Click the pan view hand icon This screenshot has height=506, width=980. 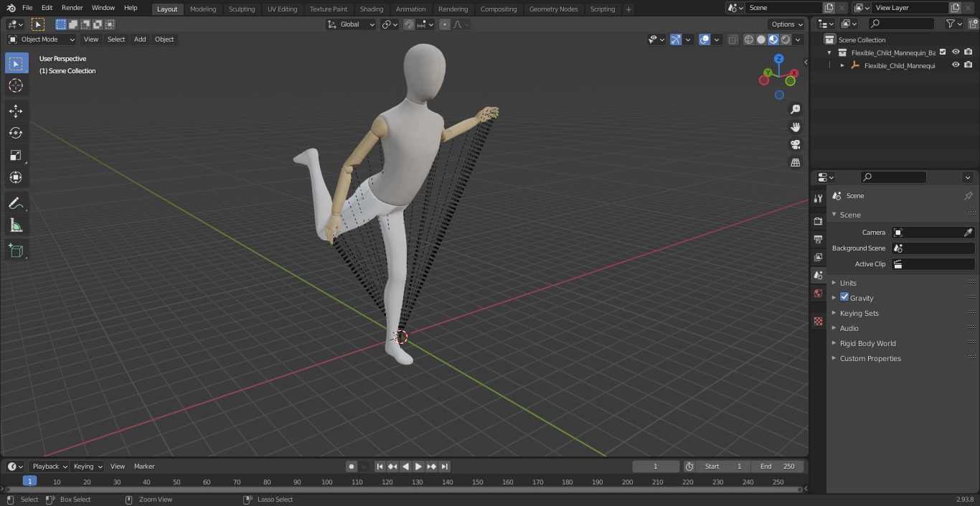coord(795,127)
